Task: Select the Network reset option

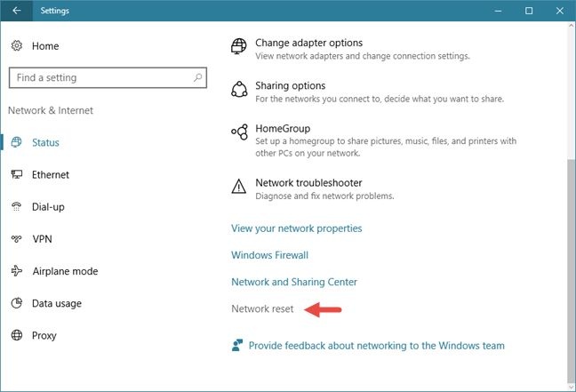Action: click(262, 308)
